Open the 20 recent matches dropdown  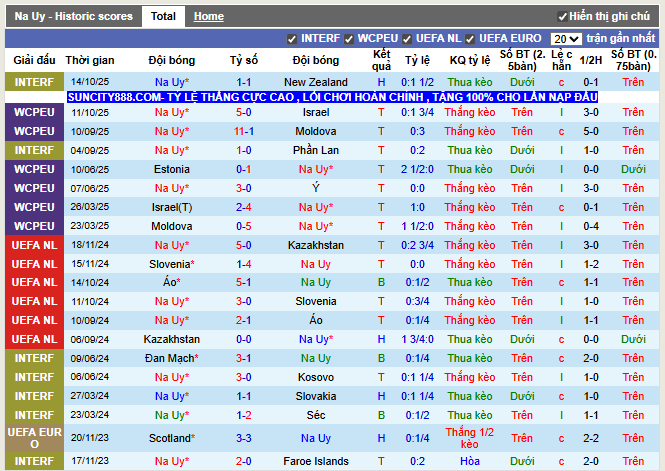[566, 39]
